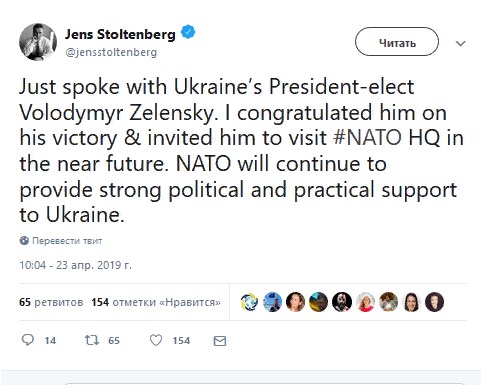Open the #NATO hashtag link

[x=367, y=137]
